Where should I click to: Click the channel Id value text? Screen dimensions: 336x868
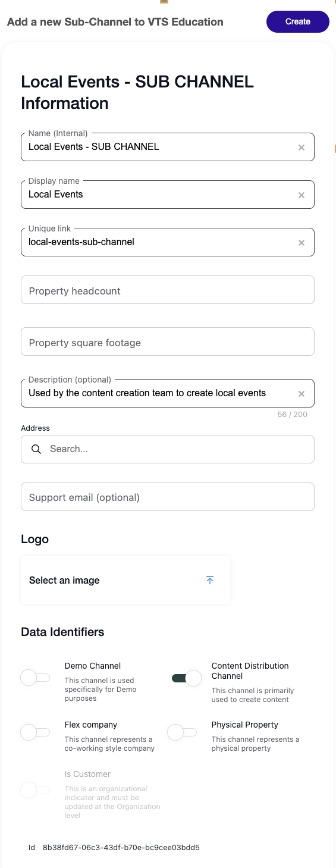point(121,847)
